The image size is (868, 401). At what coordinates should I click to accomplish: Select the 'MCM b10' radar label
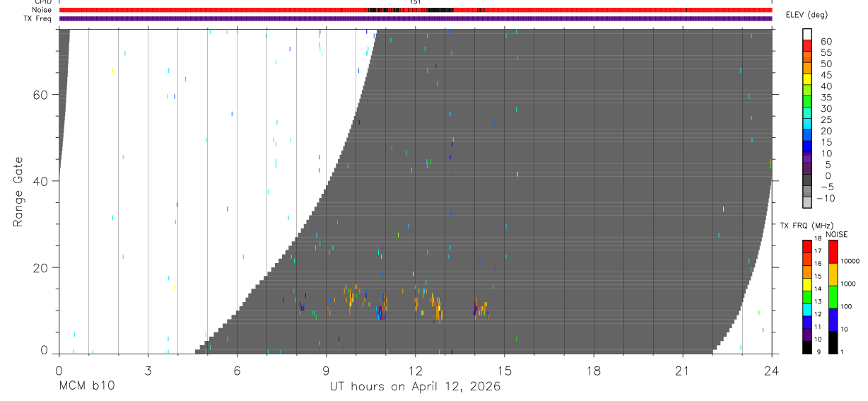pyautogui.click(x=86, y=386)
